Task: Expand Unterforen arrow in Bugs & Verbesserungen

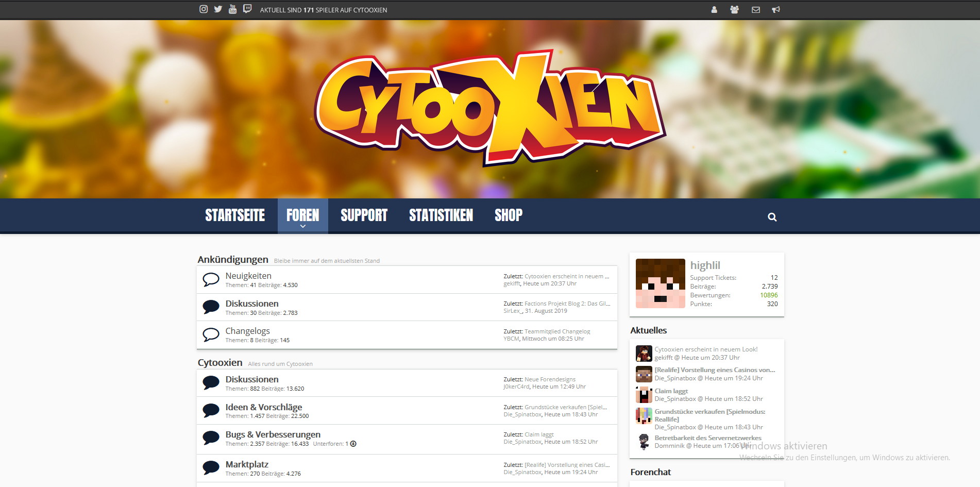Action: [x=353, y=444]
